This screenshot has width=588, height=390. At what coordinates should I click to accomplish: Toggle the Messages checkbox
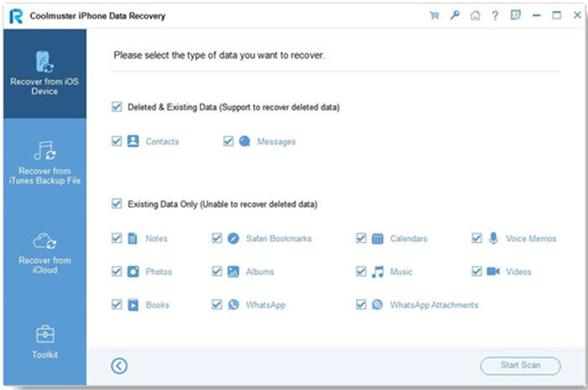click(228, 142)
